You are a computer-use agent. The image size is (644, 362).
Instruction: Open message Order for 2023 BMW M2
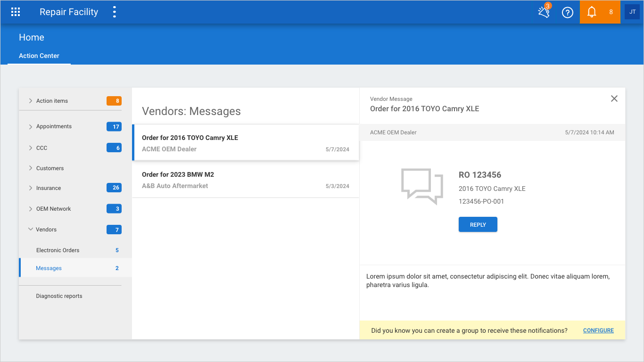246,180
